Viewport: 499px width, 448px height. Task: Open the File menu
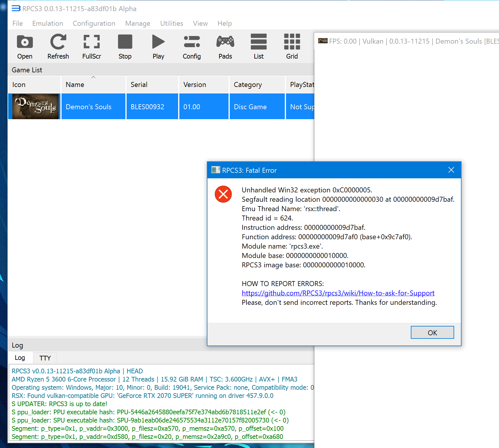(x=18, y=23)
